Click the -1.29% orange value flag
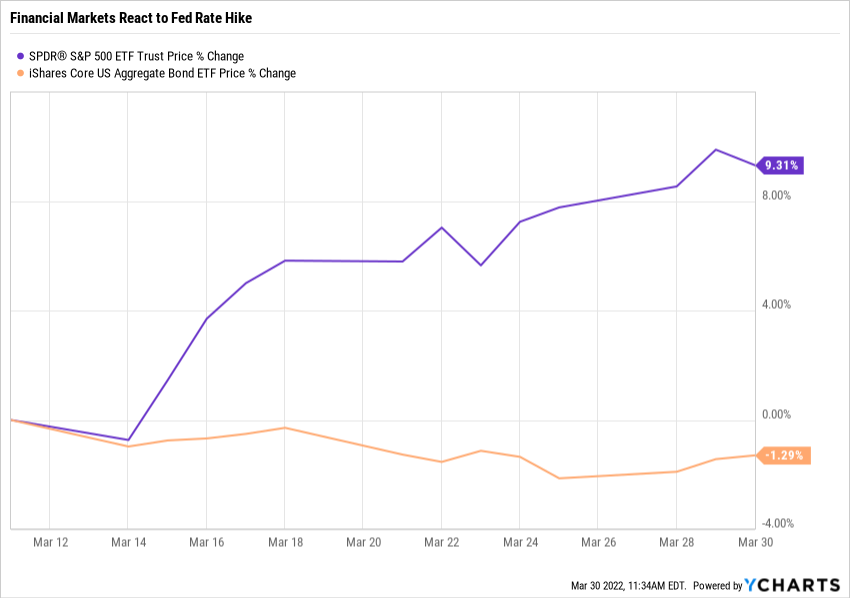Viewport: 850px width, 598px height. (x=783, y=455)
